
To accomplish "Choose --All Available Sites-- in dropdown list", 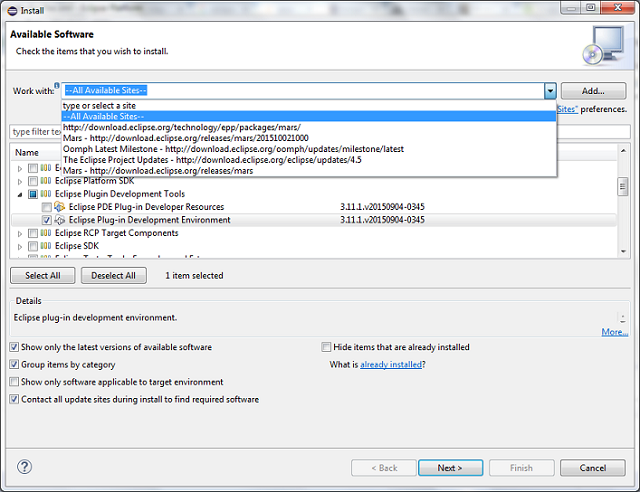I will (309, 116).
